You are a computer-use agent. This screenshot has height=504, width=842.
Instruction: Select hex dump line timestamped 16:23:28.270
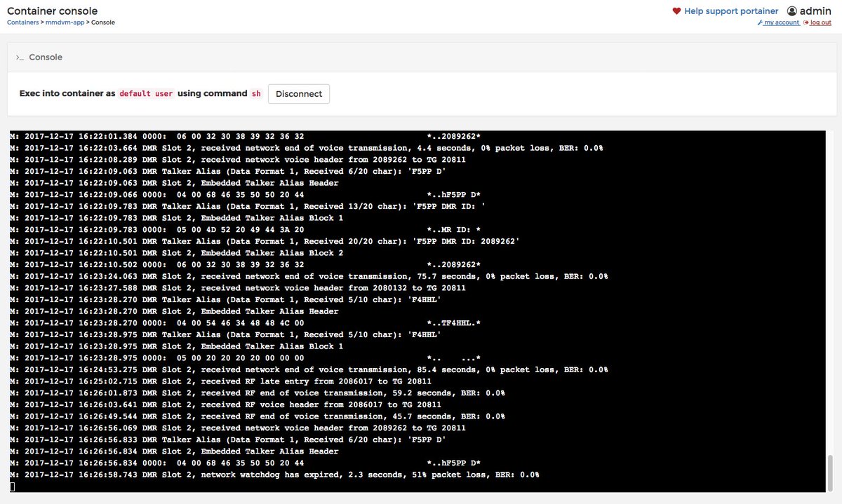(x=246, y=323)
